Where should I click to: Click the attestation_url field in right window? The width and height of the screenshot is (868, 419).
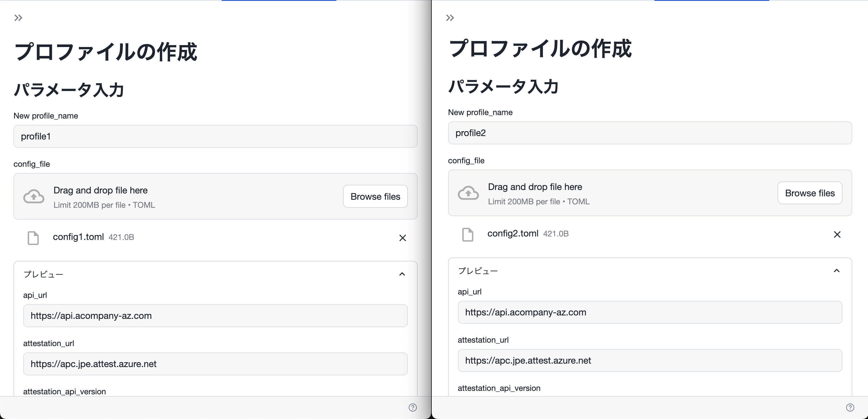(650, 360)
